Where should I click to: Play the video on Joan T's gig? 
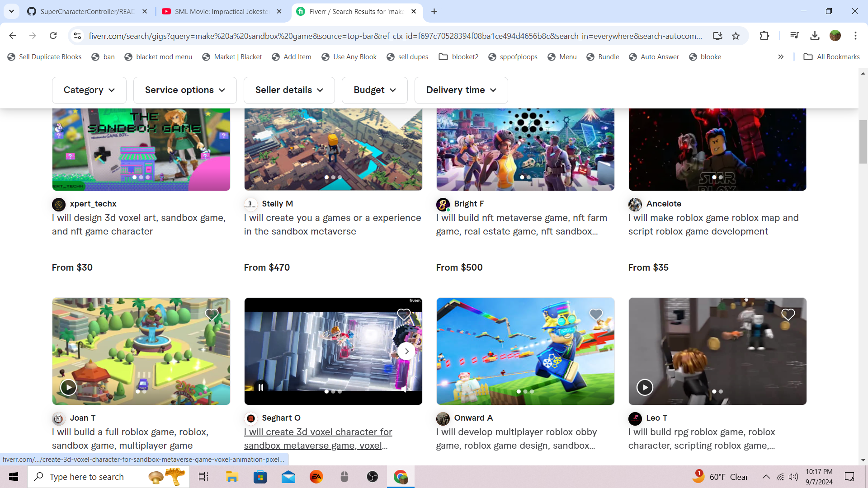coord(68,387)
